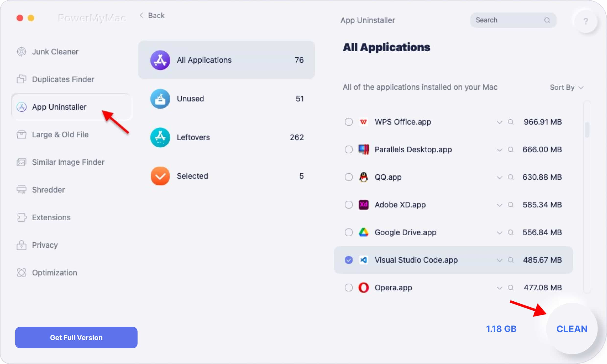This screenshot has width=607, height=364.
Task: Select the Leftovers category tab
Action: 226,137
